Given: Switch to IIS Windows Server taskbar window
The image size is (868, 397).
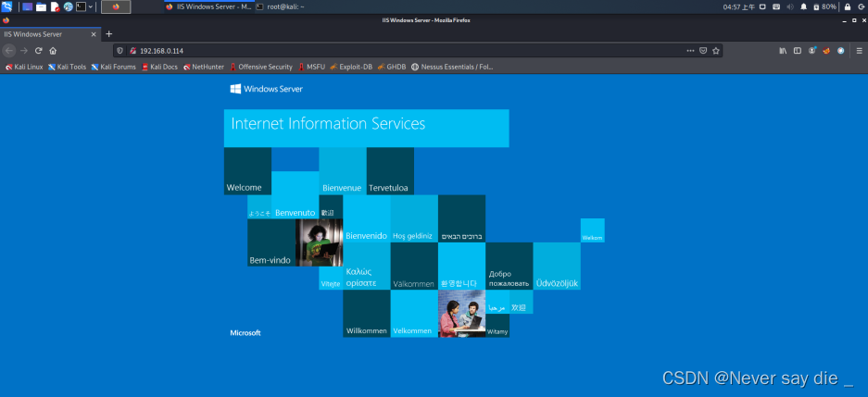Looking at the screenshot, I should (x=208, y=6).
